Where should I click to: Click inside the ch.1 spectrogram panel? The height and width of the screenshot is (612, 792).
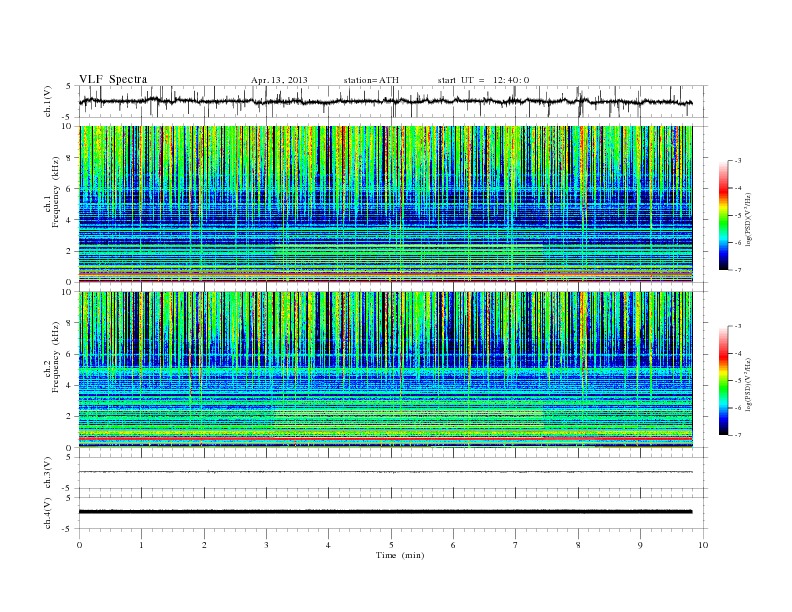pos(385,204)
